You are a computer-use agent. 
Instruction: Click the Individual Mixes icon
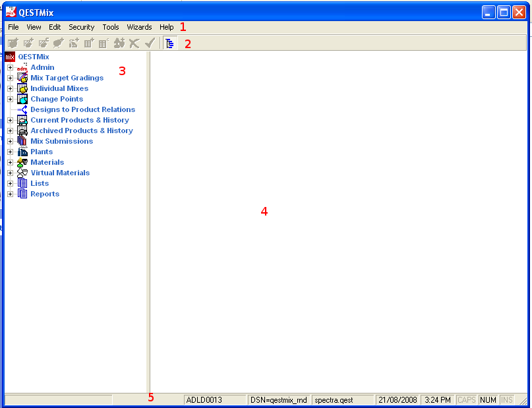coord(22,88)
